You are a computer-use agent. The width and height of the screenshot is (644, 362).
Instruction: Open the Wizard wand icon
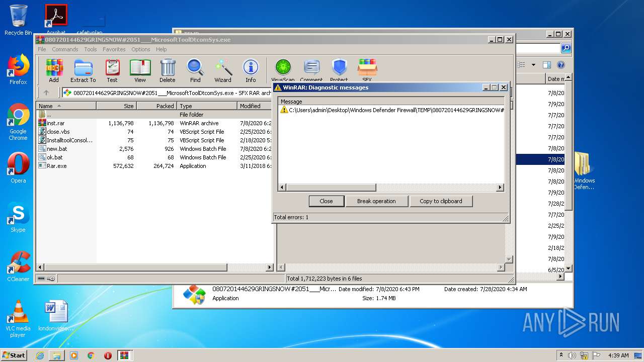223,70
